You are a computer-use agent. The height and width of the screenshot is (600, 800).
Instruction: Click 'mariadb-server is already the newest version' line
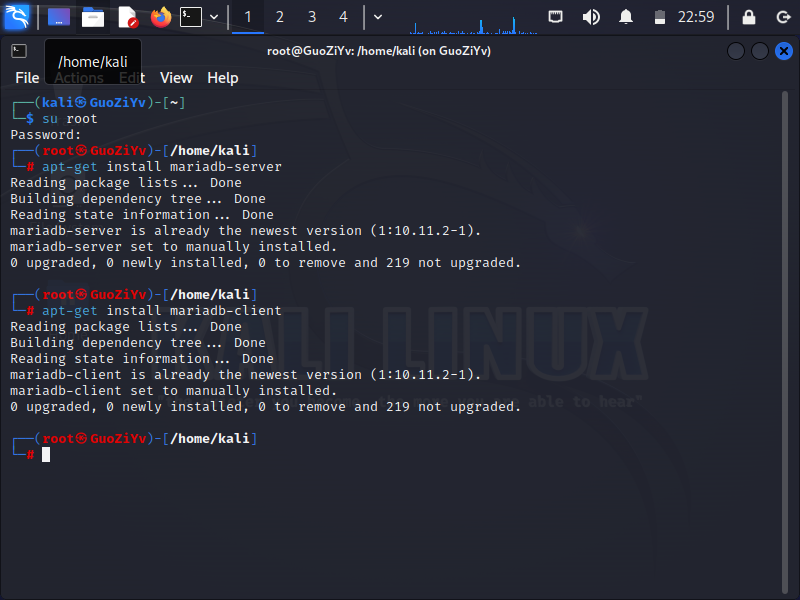[x=245, y=231]
